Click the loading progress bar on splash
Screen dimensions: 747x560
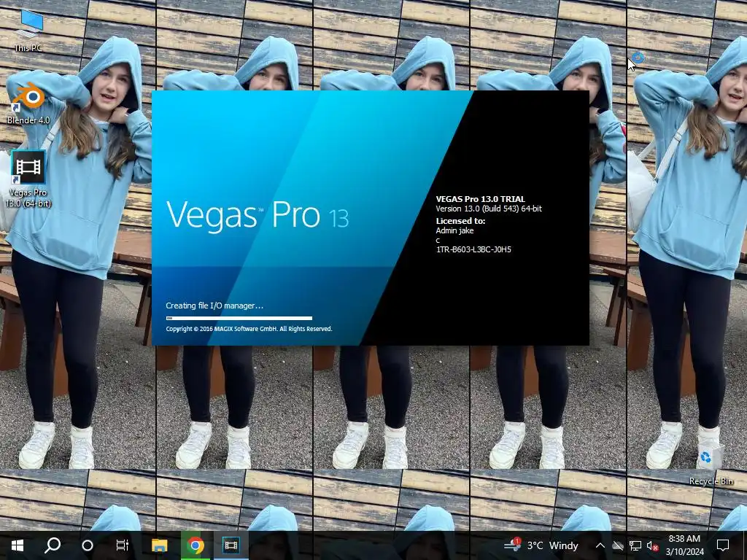pos(239,318)
